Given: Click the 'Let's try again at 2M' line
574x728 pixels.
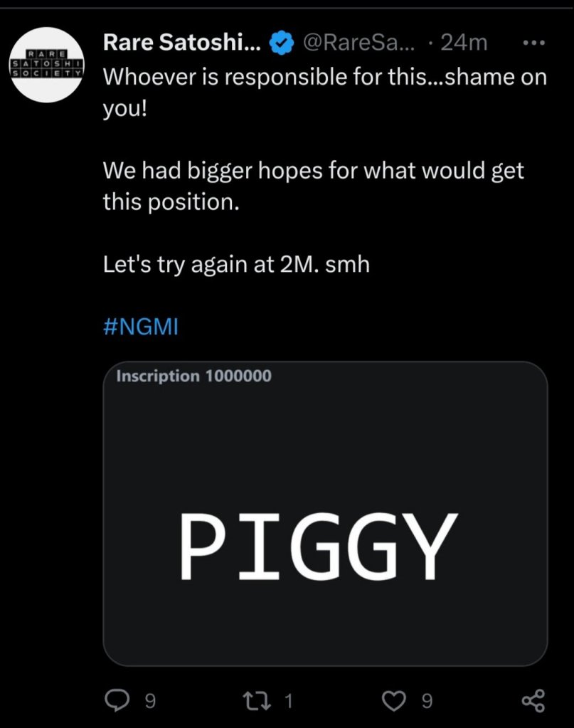Looking at the screenshot, I should tap(236, 265).
